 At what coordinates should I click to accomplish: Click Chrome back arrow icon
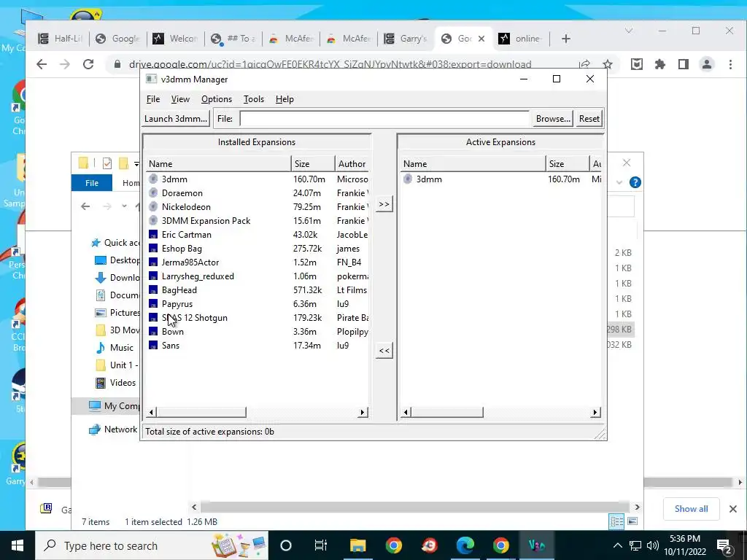(x=42, y=64)
